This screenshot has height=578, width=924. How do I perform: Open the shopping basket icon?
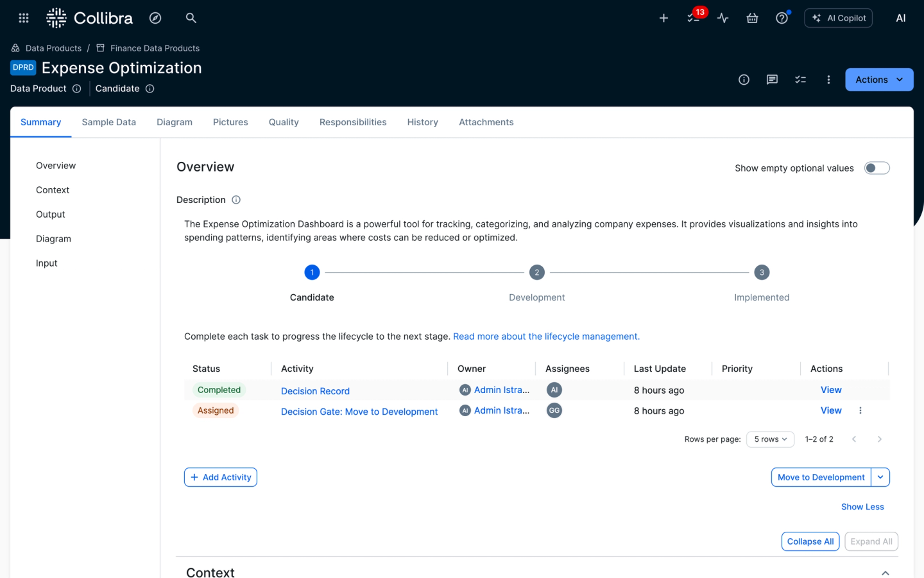[x=752, y=18]
